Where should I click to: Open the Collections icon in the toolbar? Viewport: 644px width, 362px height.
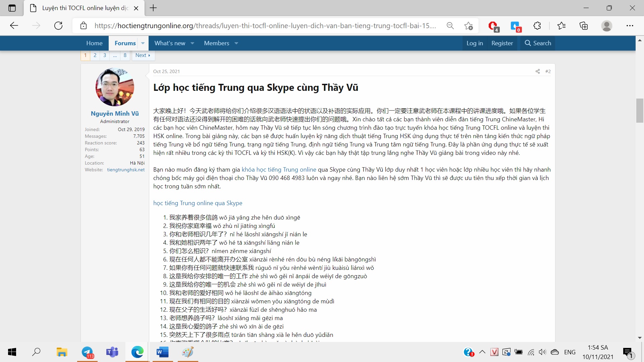(584, 26)
